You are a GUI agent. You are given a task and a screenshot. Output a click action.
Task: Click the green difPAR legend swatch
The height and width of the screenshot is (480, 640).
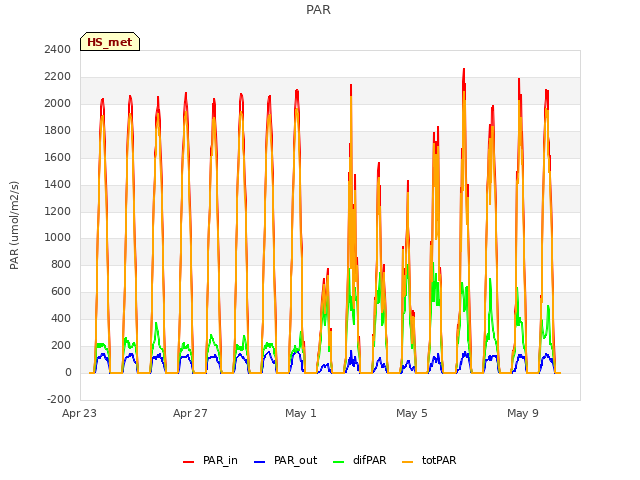click(x=338, y=462)
